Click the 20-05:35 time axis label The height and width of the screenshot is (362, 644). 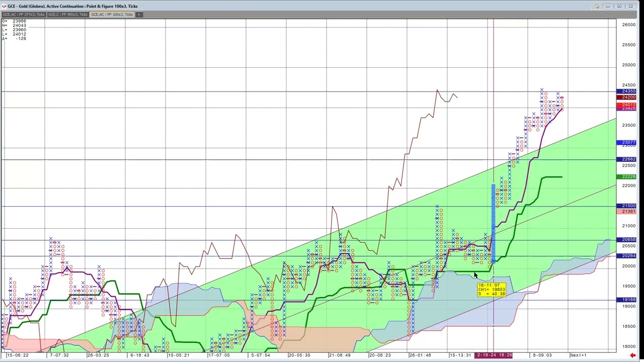299,355
